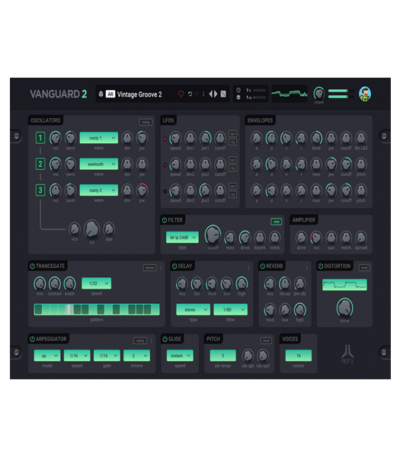The width and height of the screenshot is (400, 457).
Task: Click the stereo button in Trancegate
Action: tap(150, 268)
